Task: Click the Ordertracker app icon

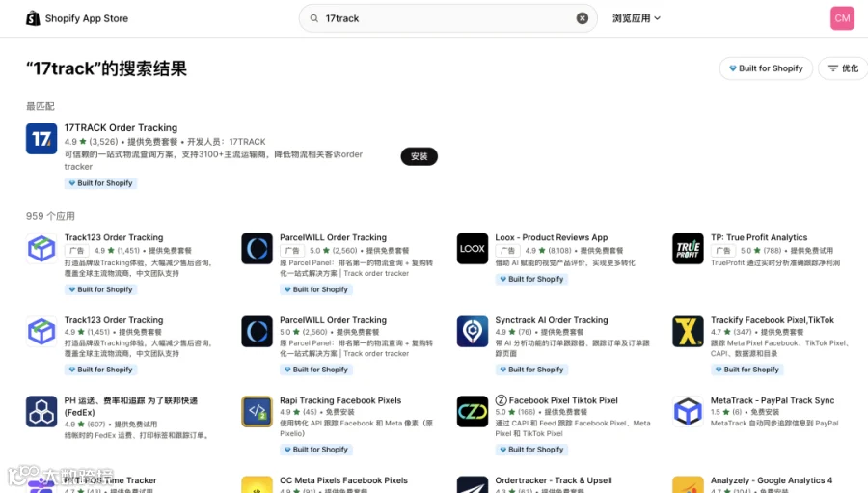Action: click(473, 484)
